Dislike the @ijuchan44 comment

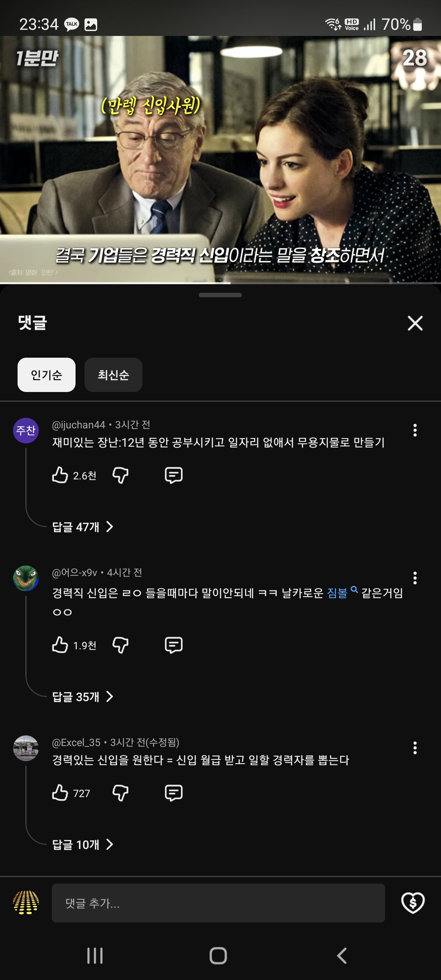[x=120, y=475]
